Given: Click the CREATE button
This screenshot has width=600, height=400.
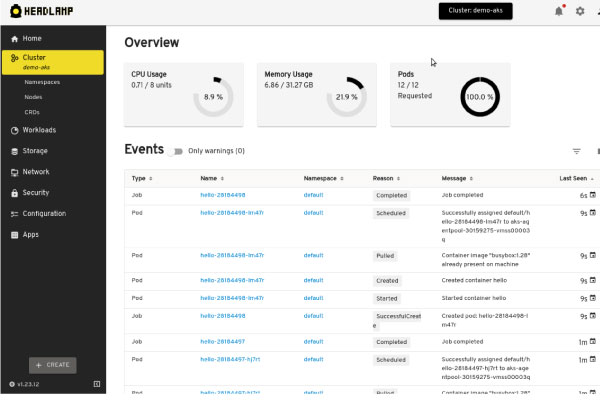Looking at the screenshot, I should point(53,365).
